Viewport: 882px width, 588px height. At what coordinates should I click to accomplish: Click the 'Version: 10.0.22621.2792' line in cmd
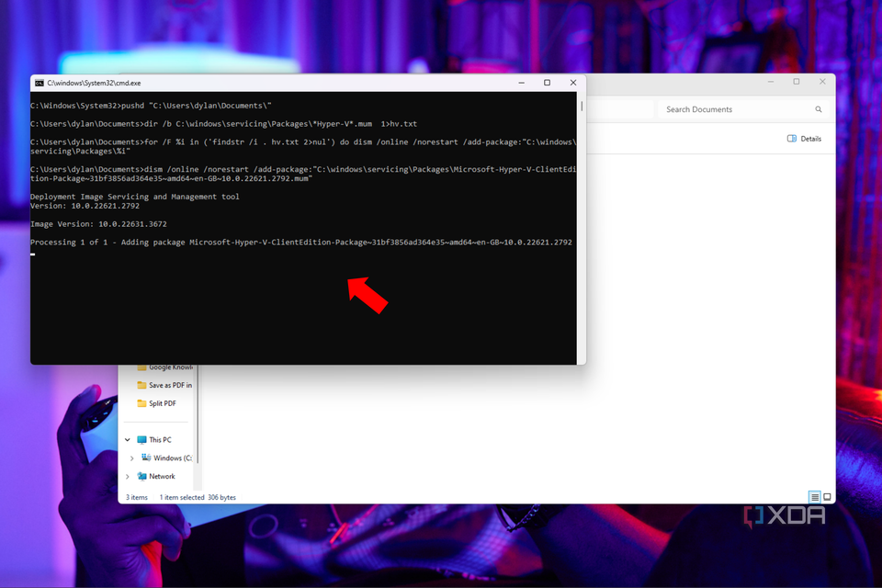coord(85,206)
